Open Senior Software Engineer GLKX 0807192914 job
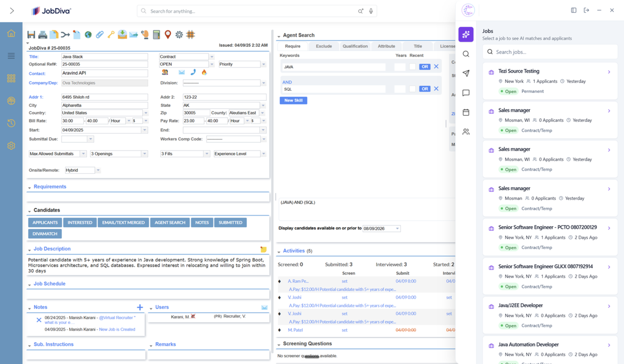Screen dimensions: 624x364 (x=550, y=276)
